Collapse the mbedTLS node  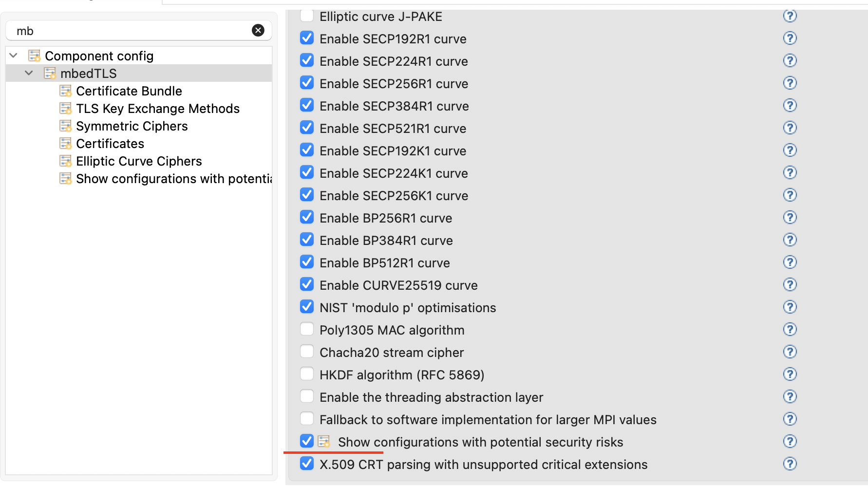[29, 73]
